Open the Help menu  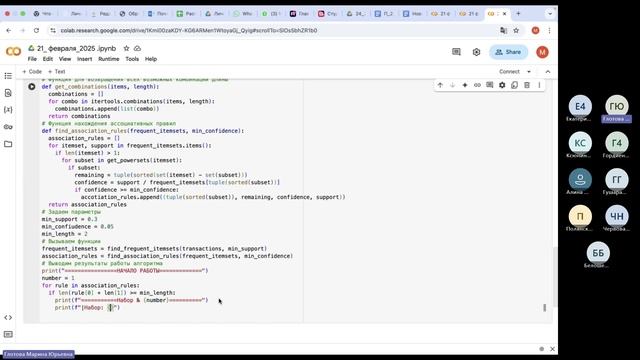(x=151, y=59)
